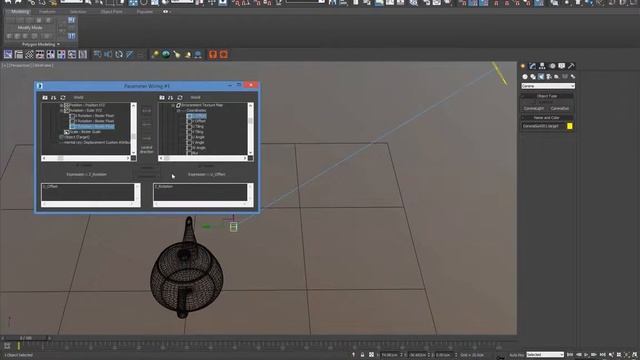Collapse the Name and Color rollout
The image size is (640, 360).
click(547, 118)
